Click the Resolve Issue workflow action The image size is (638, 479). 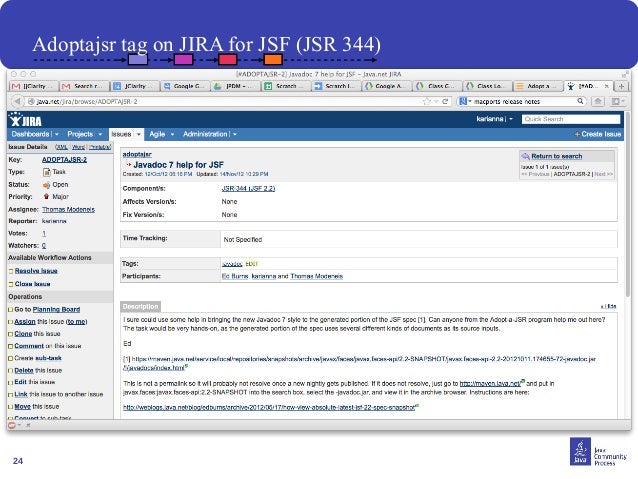(36, 271)
